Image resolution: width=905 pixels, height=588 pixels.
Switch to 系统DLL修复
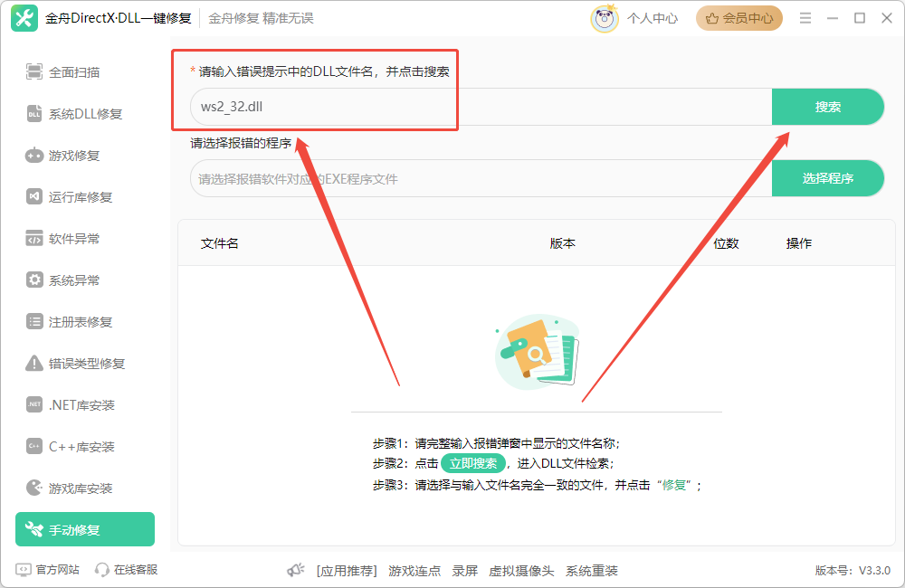(85, 114)
